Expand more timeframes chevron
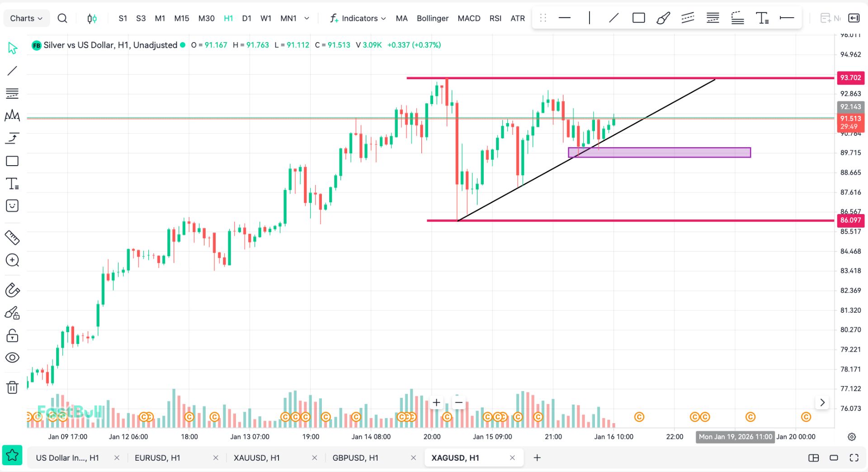 pyautogui.click(x=307, y=18)
